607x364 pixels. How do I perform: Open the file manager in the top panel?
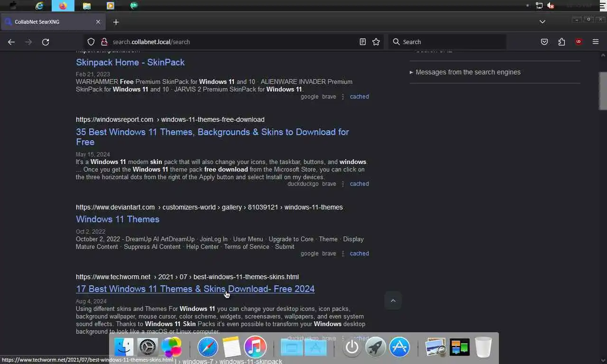(86, 6)
